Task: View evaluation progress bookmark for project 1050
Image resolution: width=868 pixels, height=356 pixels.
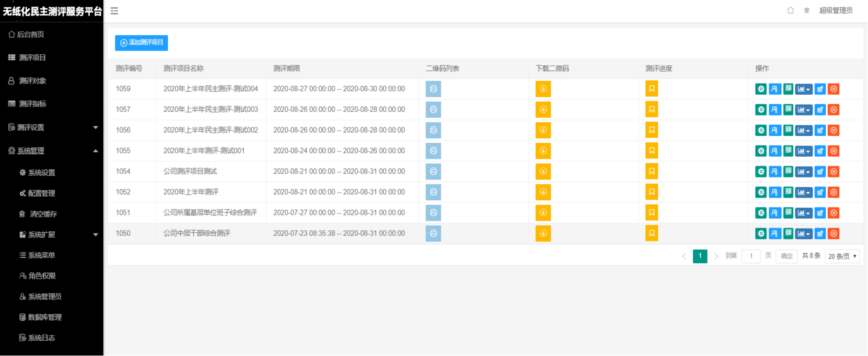Action: (652, 233)
